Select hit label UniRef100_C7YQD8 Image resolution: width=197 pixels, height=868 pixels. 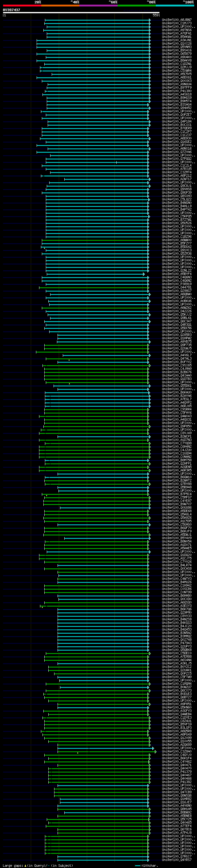(x=177, y=443)
